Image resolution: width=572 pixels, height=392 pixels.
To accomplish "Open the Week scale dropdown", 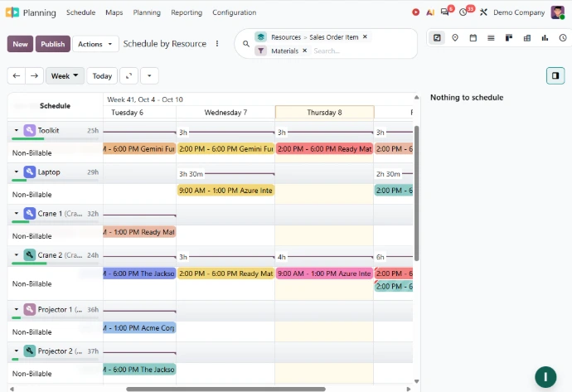I will coord(65,76).
